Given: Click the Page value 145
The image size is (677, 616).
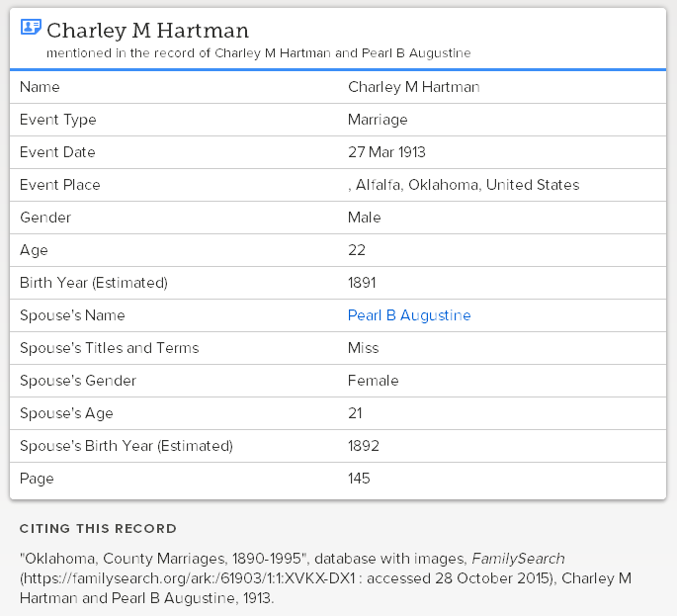Looking at the screenshot, I should (x=359, y=479).
